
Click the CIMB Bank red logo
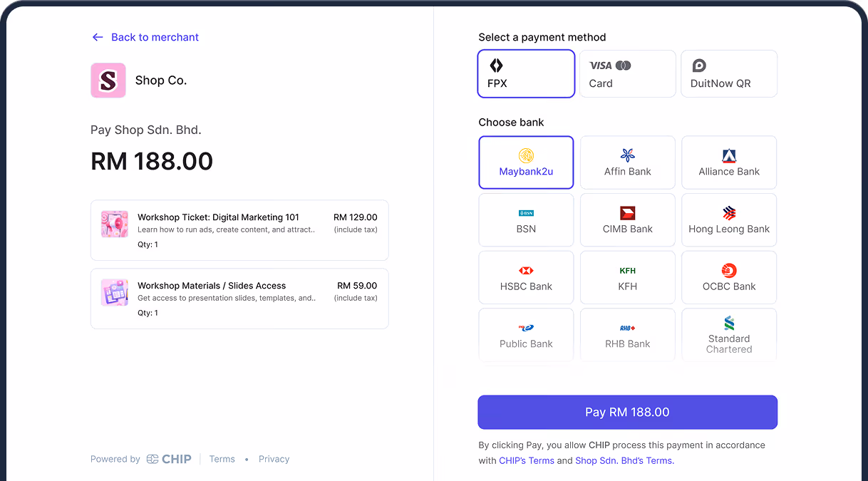[628, 213]
